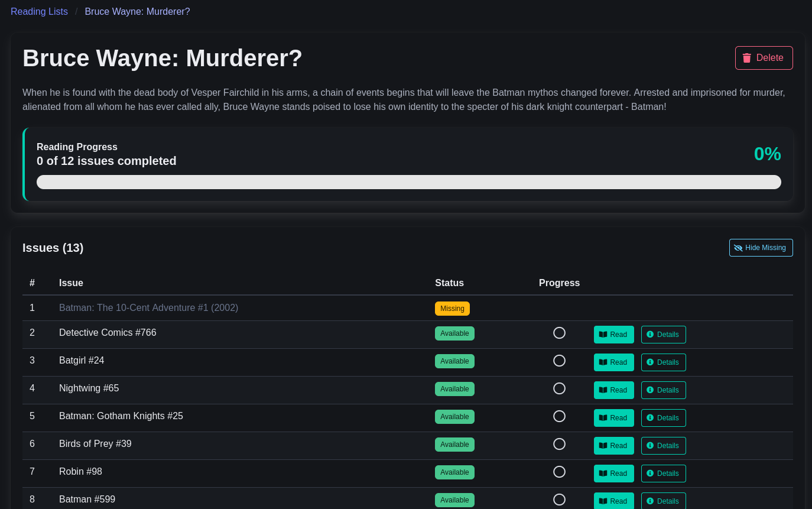Open the Reading Lists breadcrumb link
The width and height of the screenshot is (812, 509).
pyautogui.click(x=39, y=11)
